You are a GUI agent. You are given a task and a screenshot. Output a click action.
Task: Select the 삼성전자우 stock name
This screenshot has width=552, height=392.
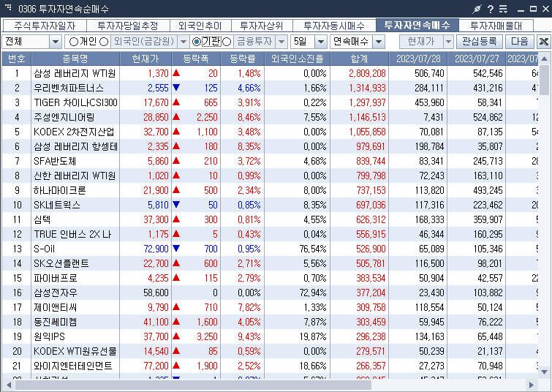(56, 293)
